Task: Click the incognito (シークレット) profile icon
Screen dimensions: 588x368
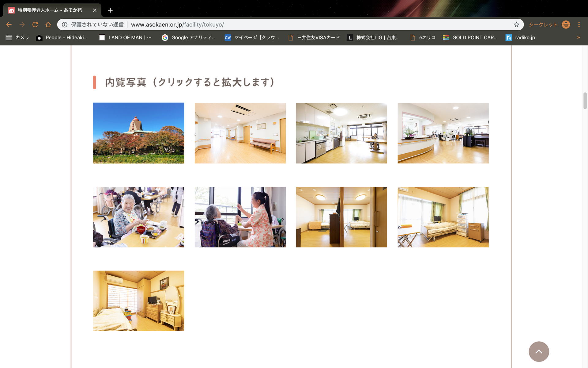Action: click(566, 25)
